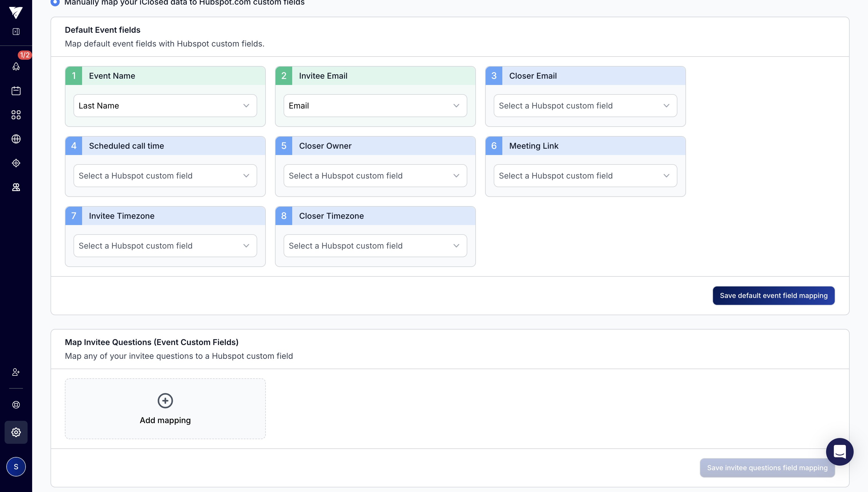Open the four-squares apps grid icon

(x=16, y=115)
